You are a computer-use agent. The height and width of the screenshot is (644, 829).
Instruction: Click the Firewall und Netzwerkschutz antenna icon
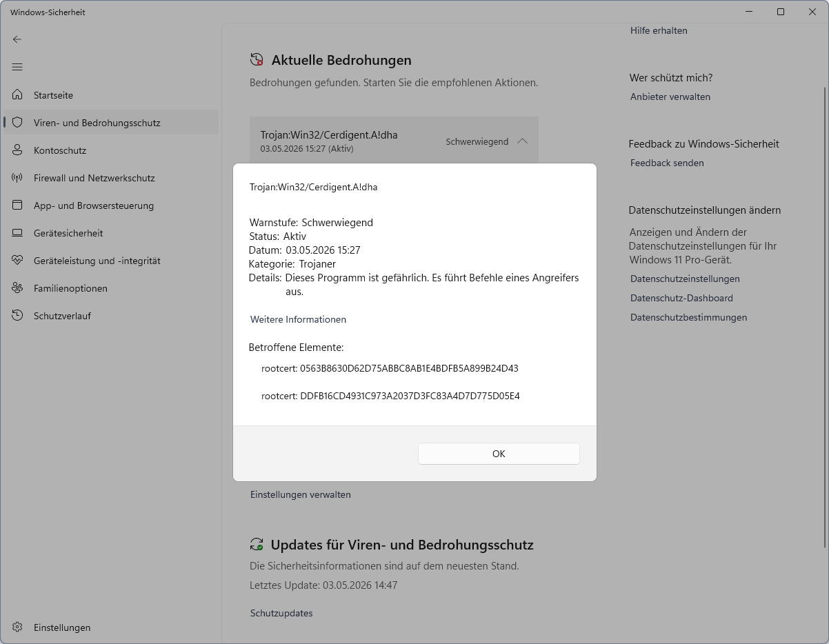[17, 178]
